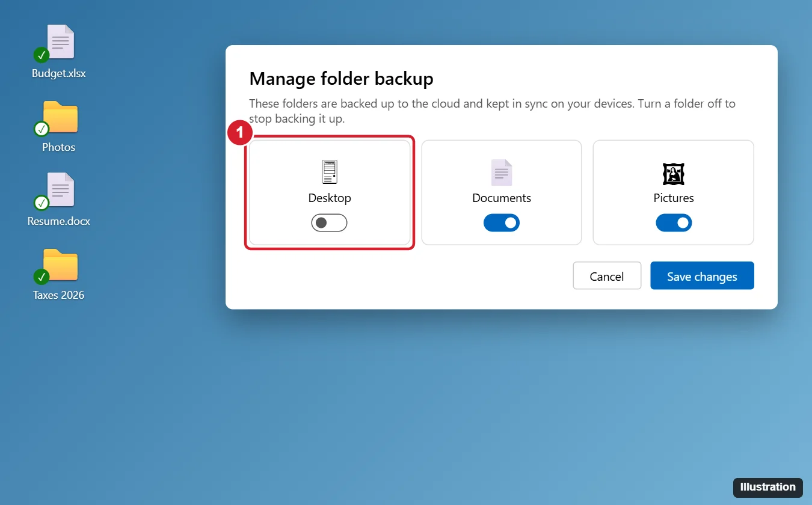Click the green sync checkmark on Budget.xlsx
This screenshot has width=812, height=505.
click(42, 55)
